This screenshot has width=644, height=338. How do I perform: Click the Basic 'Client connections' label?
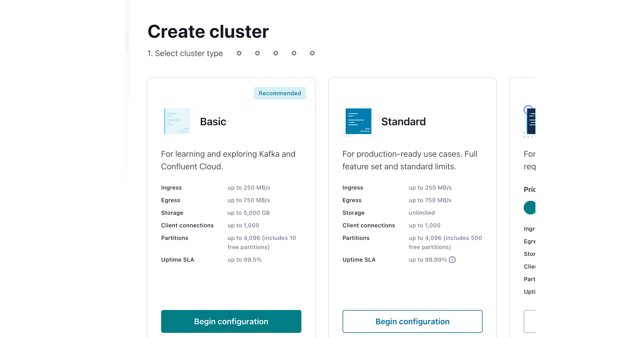point(187,225)
